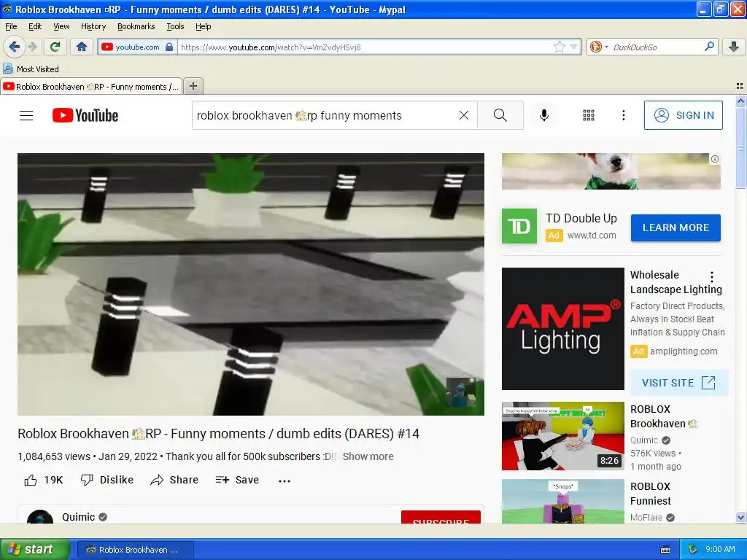Open a new tab with the plus button
The height and width of the screenshot is (560, 747).
point(193,86)
